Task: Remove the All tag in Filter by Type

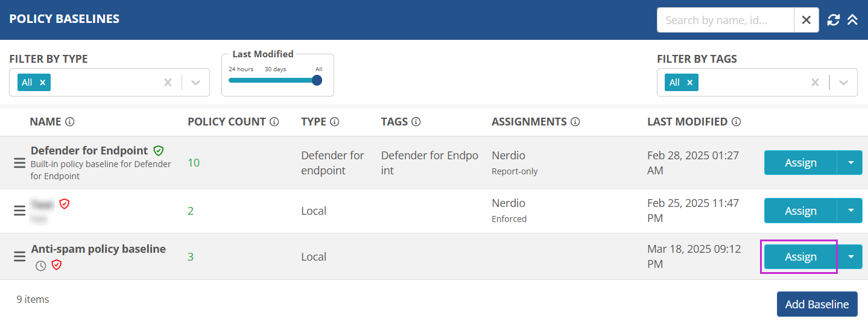Action: point(42,83)
